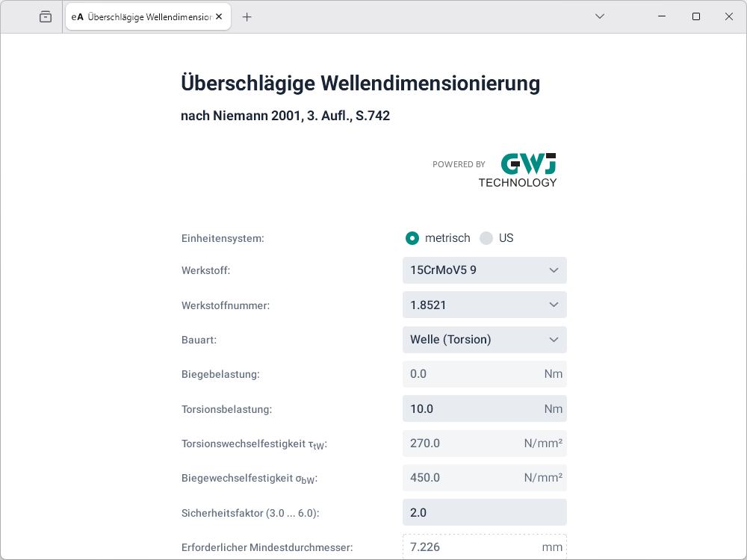Expand the Bauart dropdown Welle (Torsion)

(x=484, y=340)
